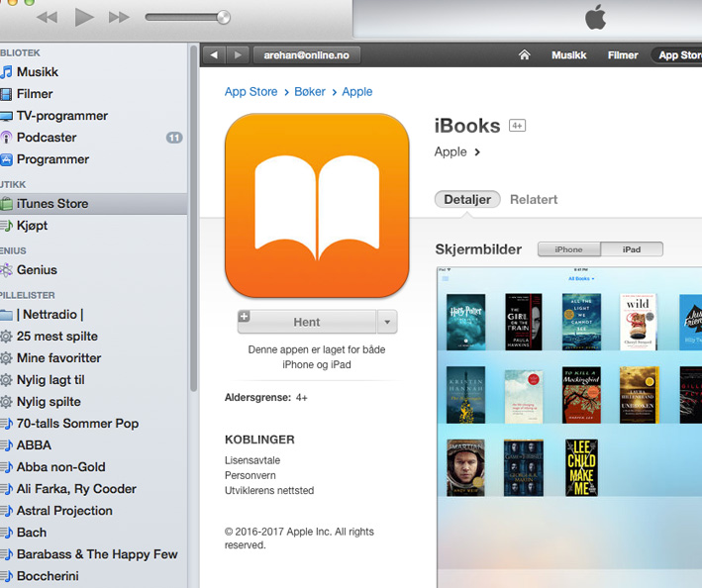Image resolution: width=702 pixels, height=588 pixels.
Task: Click the play button
Action: (84, 18)
